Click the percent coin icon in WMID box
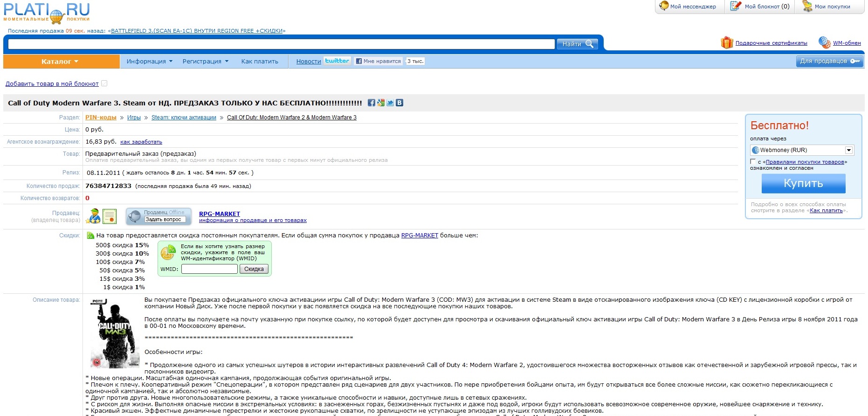The image size is (868, 416). (168, 252)
